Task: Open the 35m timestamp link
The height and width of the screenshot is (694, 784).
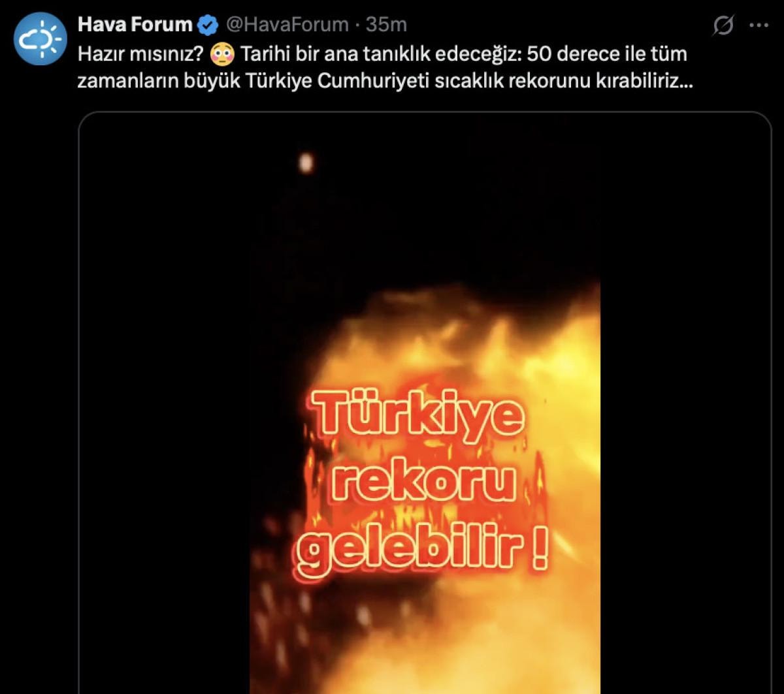Action: click(x=386, y=25)
